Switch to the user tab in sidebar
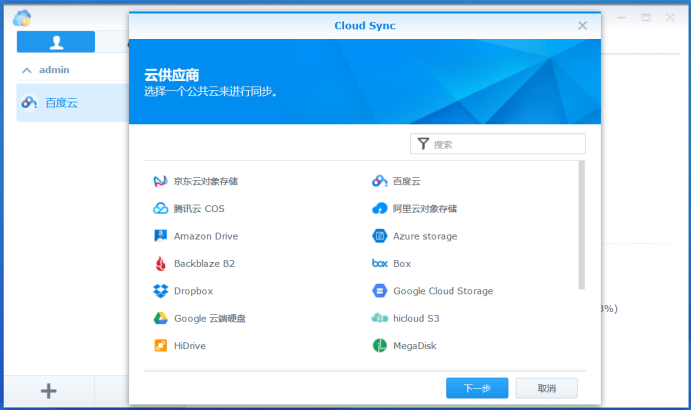 [x=56, y=42]
